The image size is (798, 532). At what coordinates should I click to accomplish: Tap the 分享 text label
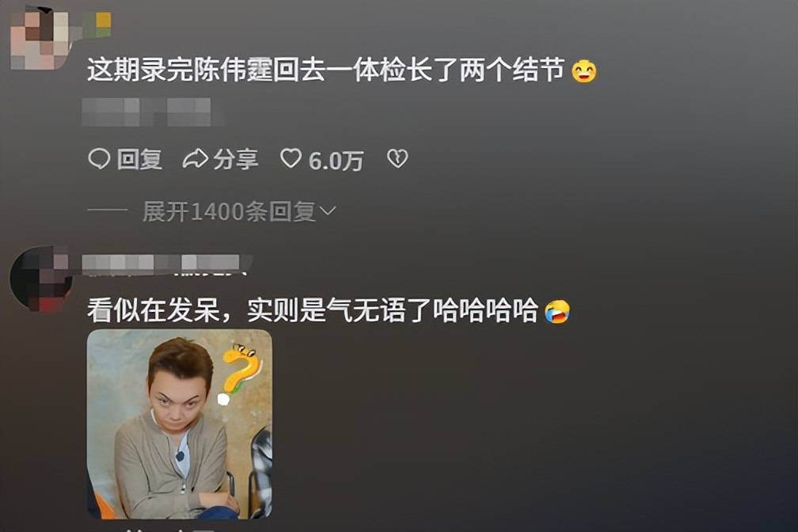point(235,160)
